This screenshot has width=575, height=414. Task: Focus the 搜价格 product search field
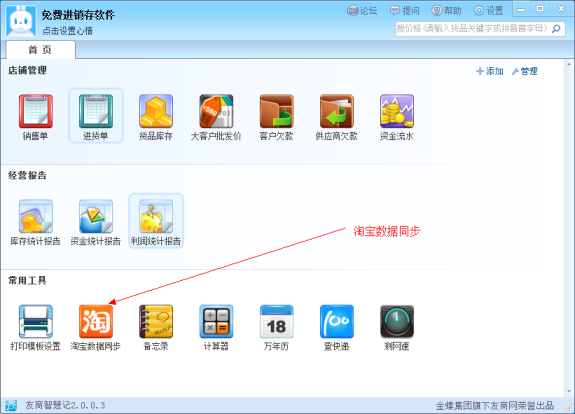(473, 29)
